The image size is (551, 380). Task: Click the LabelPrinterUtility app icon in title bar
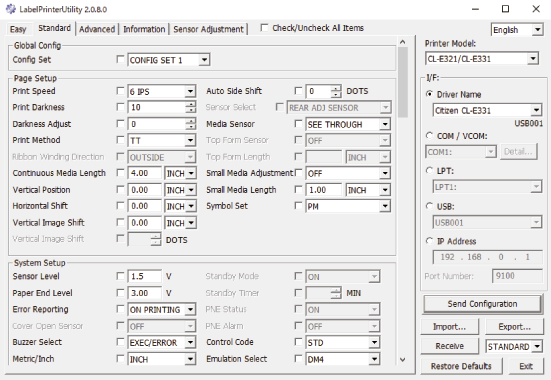click(11, 9)
